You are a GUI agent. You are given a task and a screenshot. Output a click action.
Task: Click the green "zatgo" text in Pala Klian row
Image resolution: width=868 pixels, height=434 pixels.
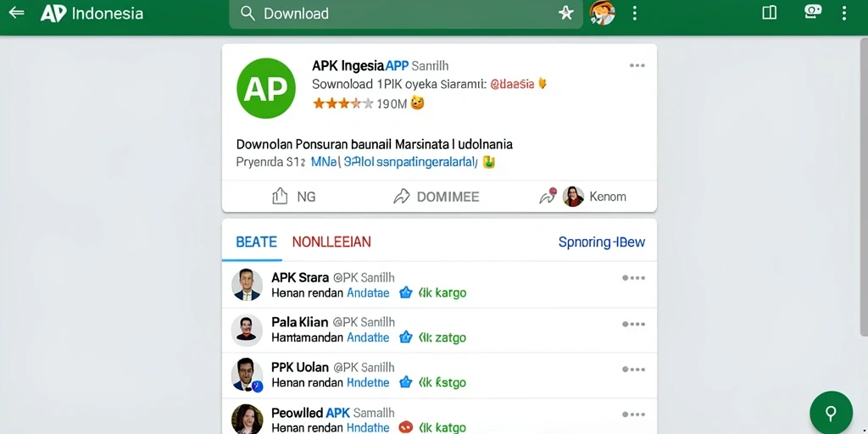[450, 337]
